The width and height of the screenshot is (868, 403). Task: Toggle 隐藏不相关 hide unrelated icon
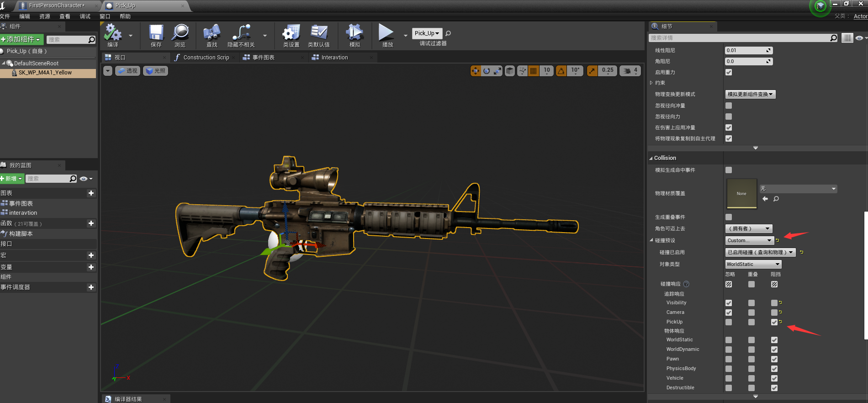pyautogui.click(x=241, y=36)
